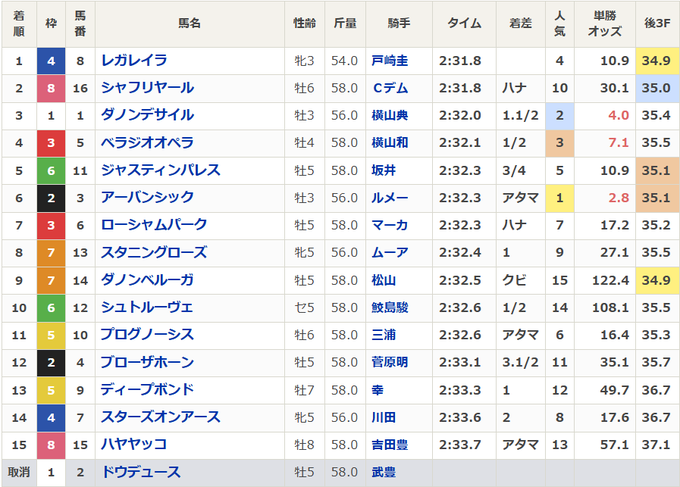Open horse page for ダノンデサイル
The height and width of the screenshot is (487, 680).
(x=147, y=115)
